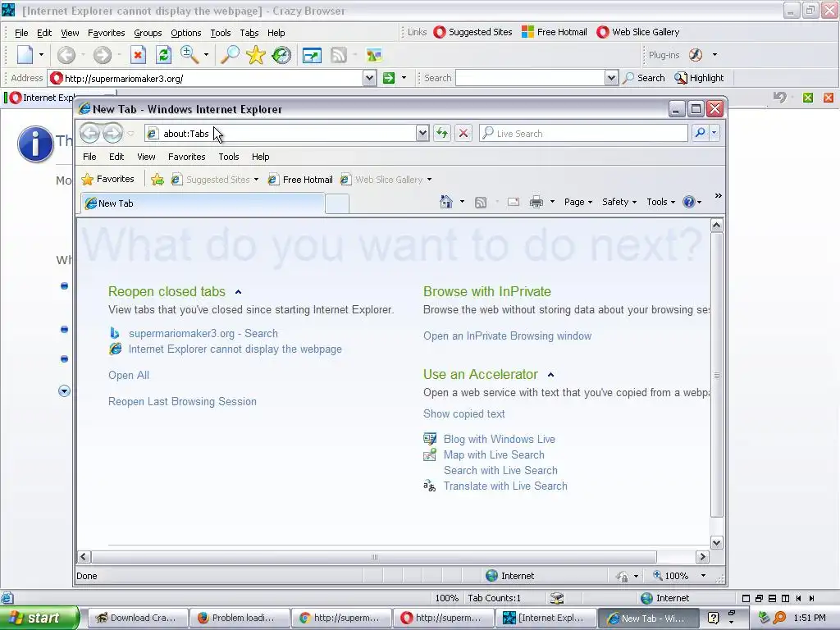Open the View menu in IE window

click(146, 157)
